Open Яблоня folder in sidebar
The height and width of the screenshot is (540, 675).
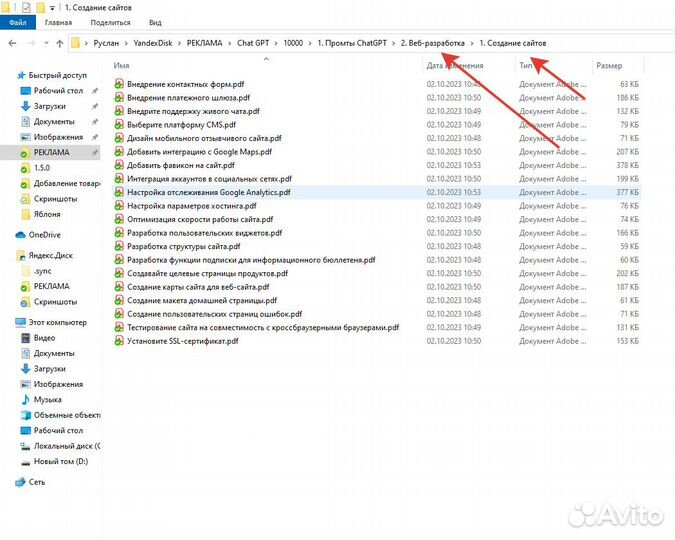(47, 214)
